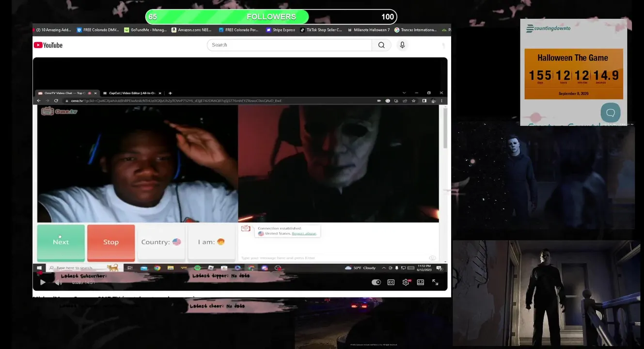Image resolution: width=644 pixels, height=349 pixels.
Task: Play the YouTube video
Action: [x=43, y=282]
